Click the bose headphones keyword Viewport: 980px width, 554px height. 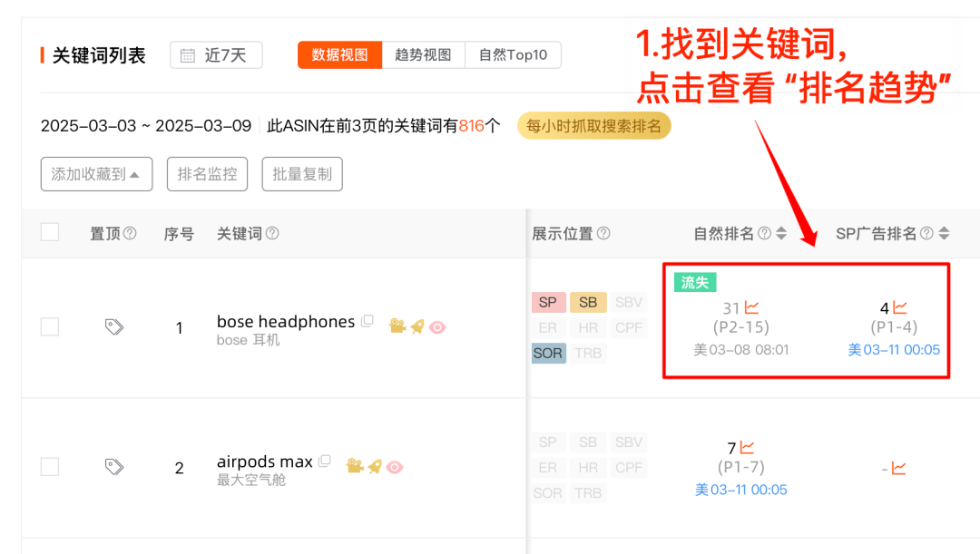pos(286,322)
